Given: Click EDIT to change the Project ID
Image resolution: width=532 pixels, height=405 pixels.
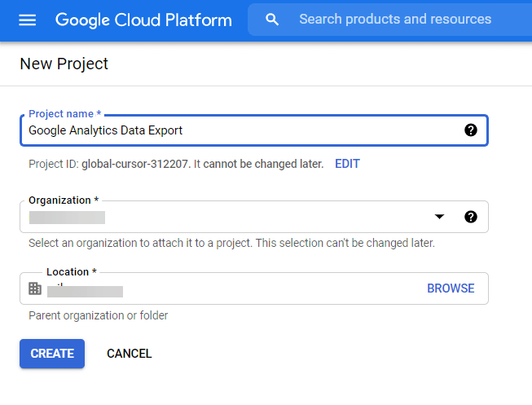Looking at the screenshot, I should pos(347,164).
